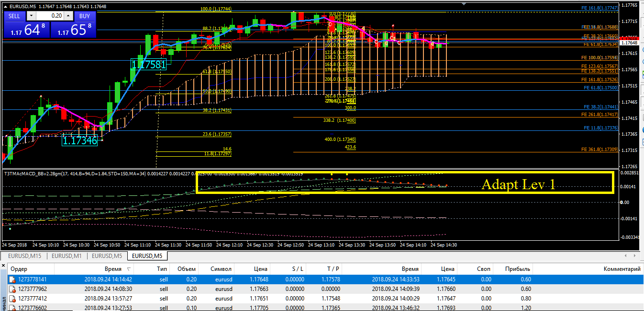Click the 1.17581 price label on chart

(x=149, y=64)
